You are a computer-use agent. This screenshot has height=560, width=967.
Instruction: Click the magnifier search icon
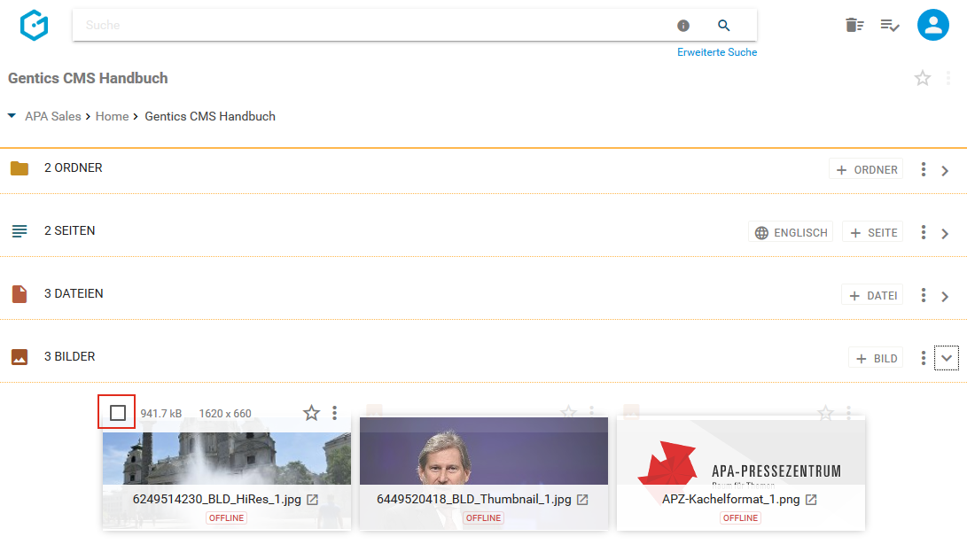tap(724, 26)
